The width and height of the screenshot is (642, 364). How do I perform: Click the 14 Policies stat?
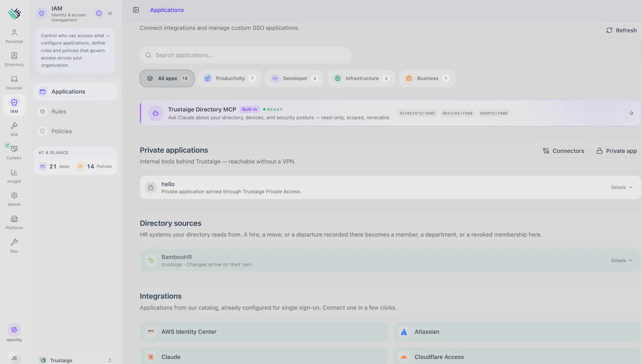tap(94, 166)
